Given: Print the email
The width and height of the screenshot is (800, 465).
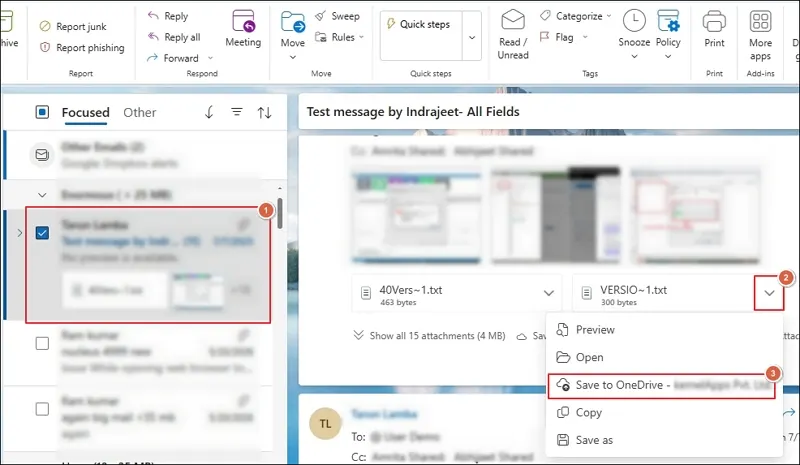Looking at the screenshot, I should point(714,29).
